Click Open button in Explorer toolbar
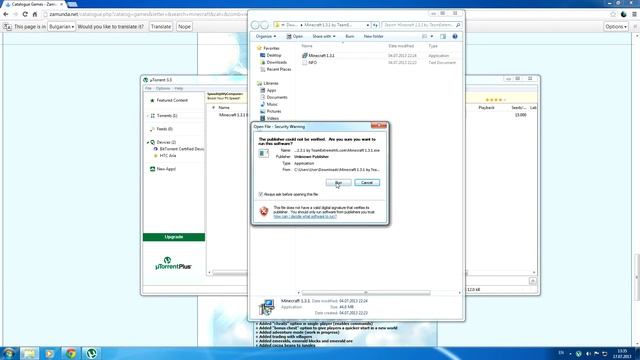Image resolution: width=640 pixels, height=360 pixels. [295, 36]
